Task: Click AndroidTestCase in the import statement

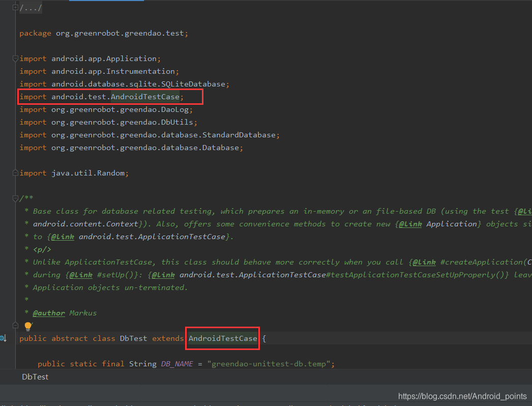Action: pyautogui.click(x=145, y=97)
